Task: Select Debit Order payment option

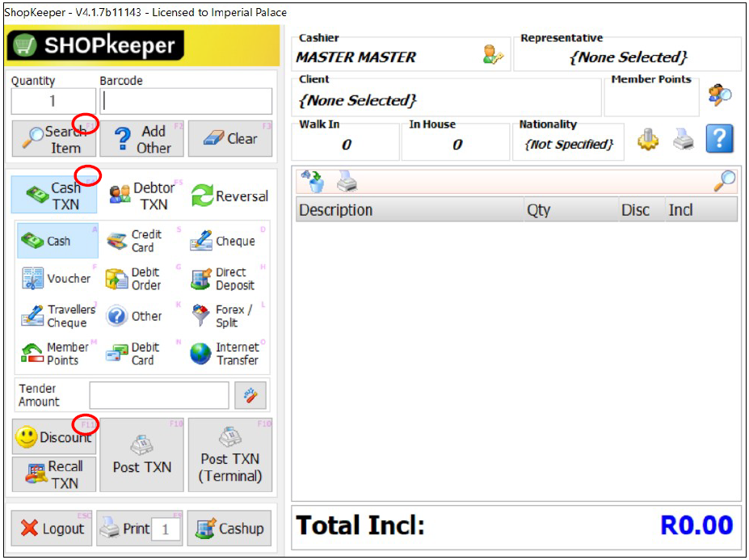Action: pos(142,278)
